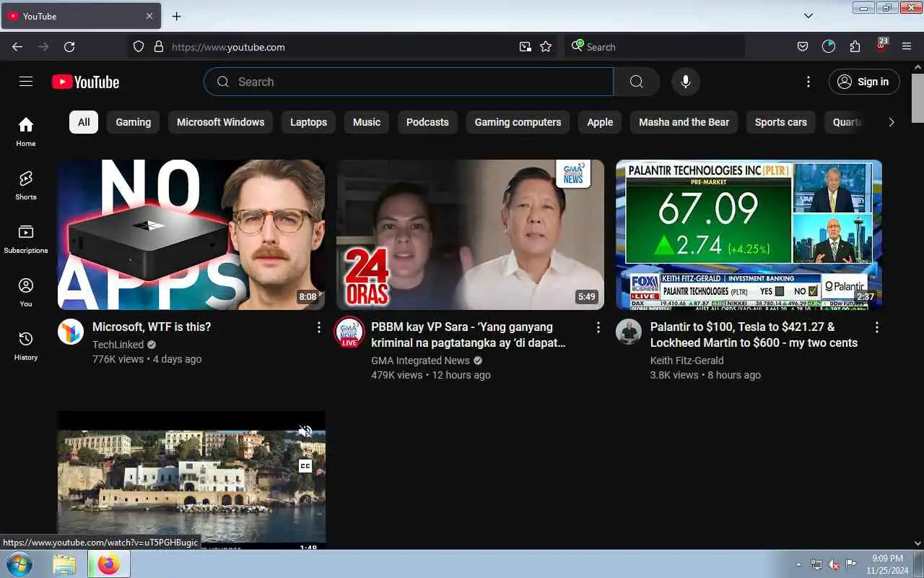Bookmark this page with star icon
The image size is (924, 578).
point(546,47)
